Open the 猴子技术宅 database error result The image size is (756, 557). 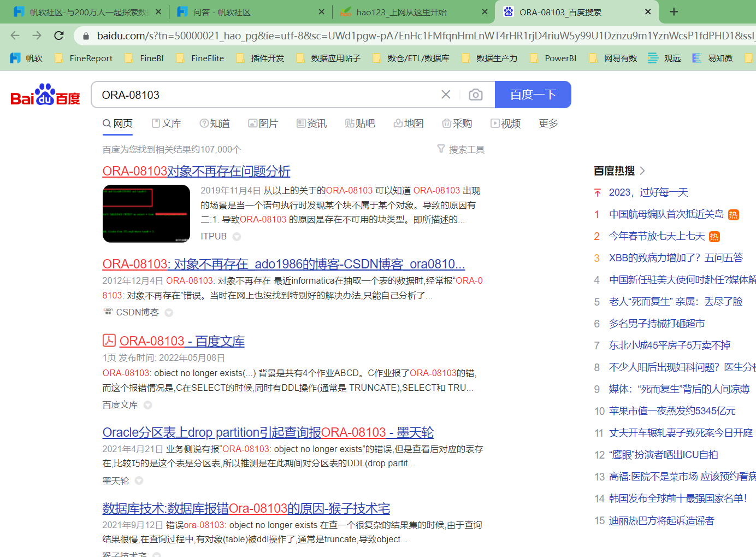pyautogui.click(x=246, y=508)
